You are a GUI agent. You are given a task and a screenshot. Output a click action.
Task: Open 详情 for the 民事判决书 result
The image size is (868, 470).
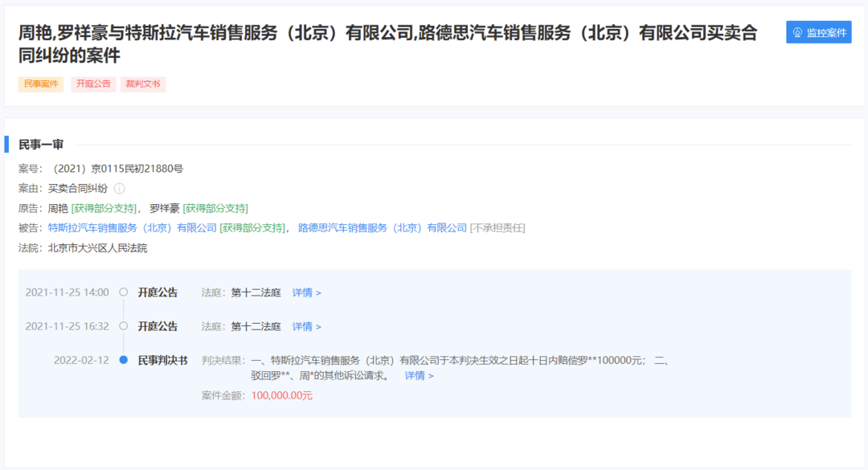[419, 376]
